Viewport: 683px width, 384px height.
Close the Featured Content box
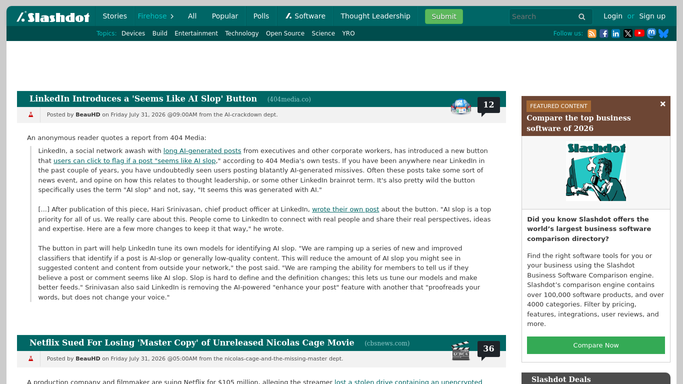tap(663, 104)
